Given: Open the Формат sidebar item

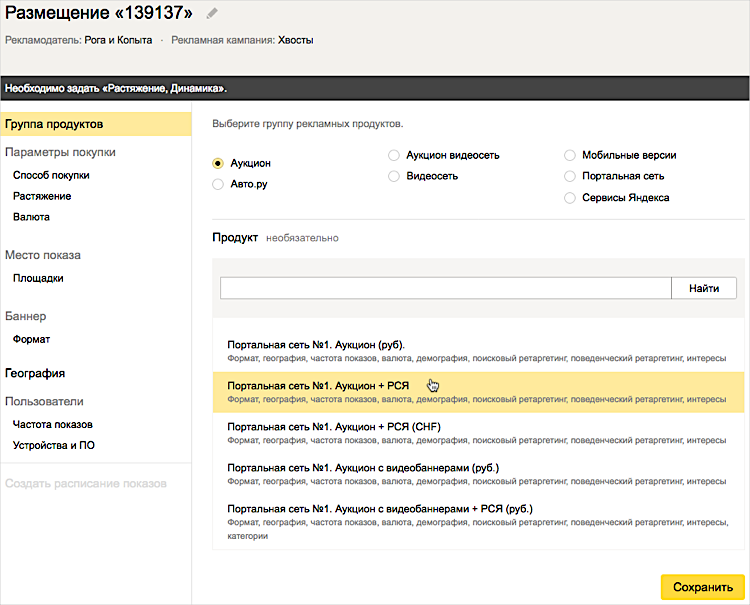Looking at the screenshot, I should [x=31, y=340].
